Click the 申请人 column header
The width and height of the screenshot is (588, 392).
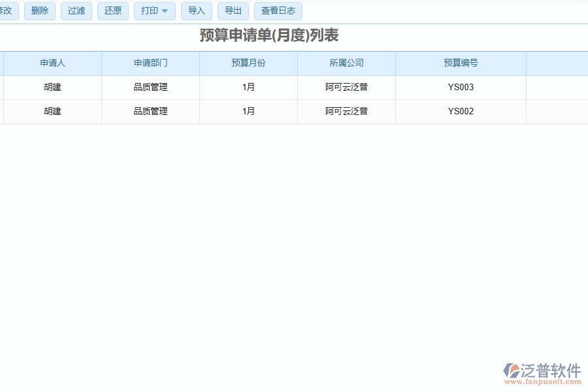[52, 63]
